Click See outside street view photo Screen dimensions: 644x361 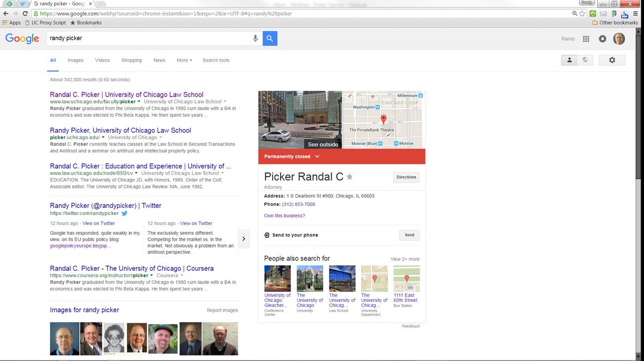(300, 120)
